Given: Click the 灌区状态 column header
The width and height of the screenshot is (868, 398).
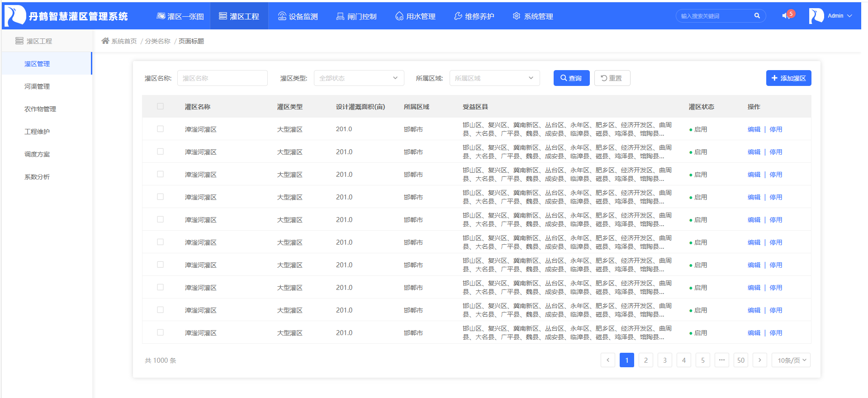Looking at the screenshot, I should tap(702, 107).
